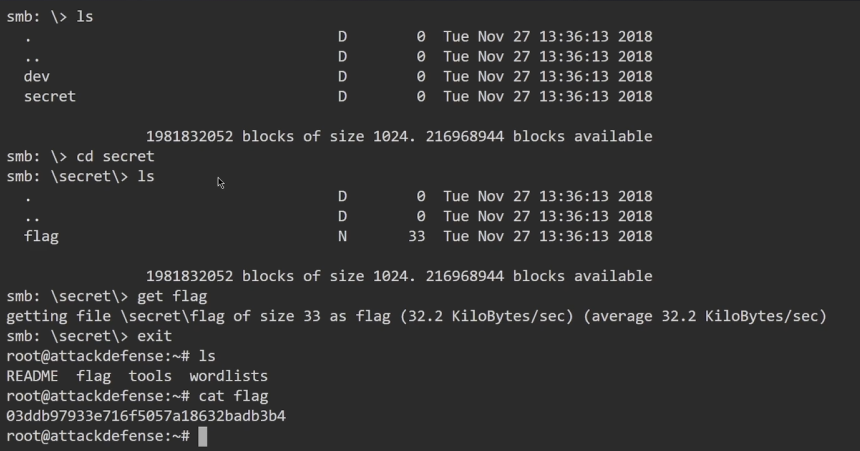Click the dev directory entry
The height and width of the screenshot is (451, 860).
point(37,76)
